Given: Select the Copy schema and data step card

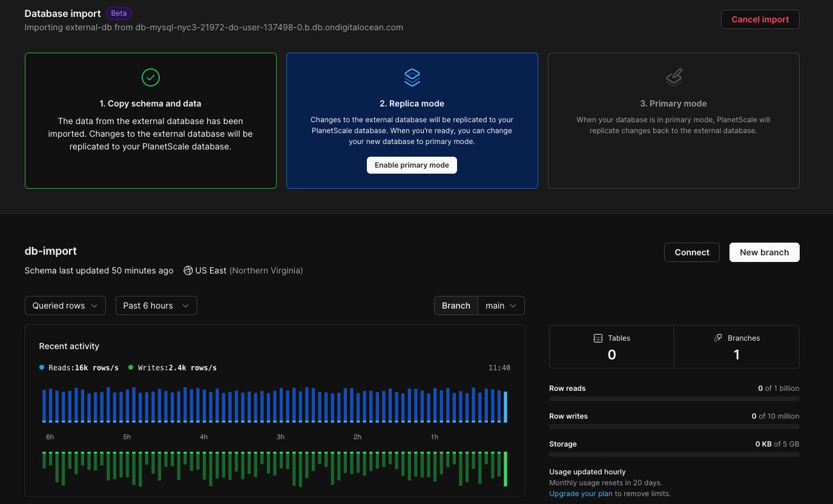Looking at the screenshot, I should coord(150,121).
